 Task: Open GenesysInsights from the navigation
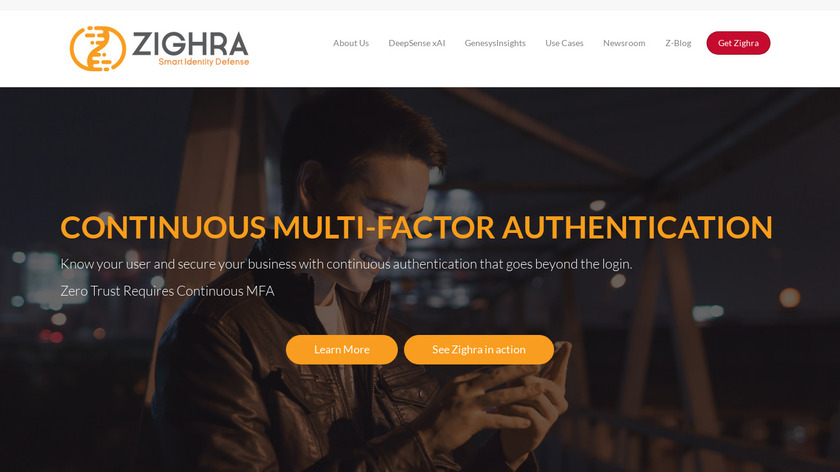(x=495, y=43)
